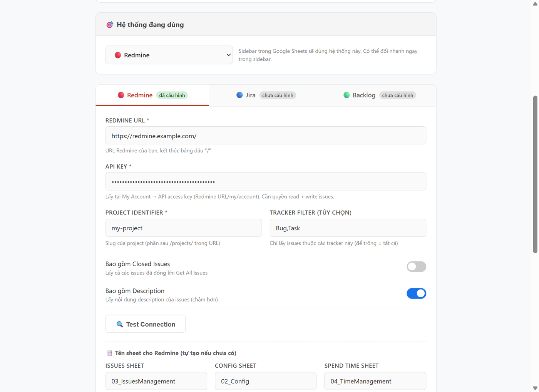Click the Tracker Filter field
539x392 pixels.
(x=348, y=228)
